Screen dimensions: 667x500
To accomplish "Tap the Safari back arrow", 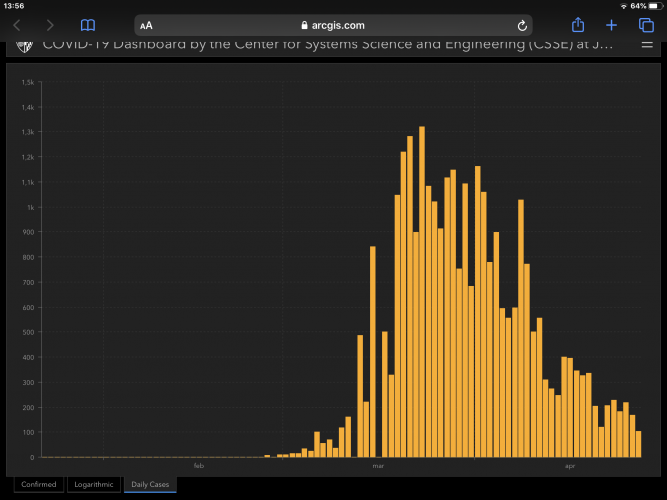I will tap(16, 25).
